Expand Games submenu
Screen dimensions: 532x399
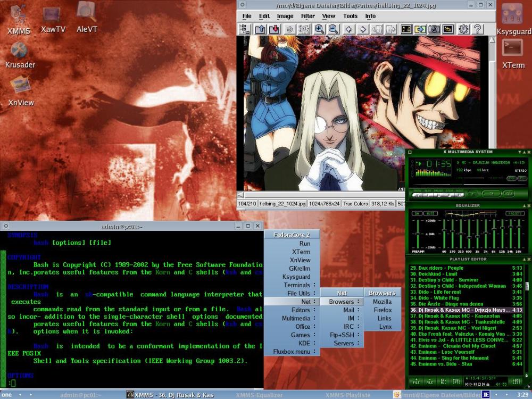(292, 335)
